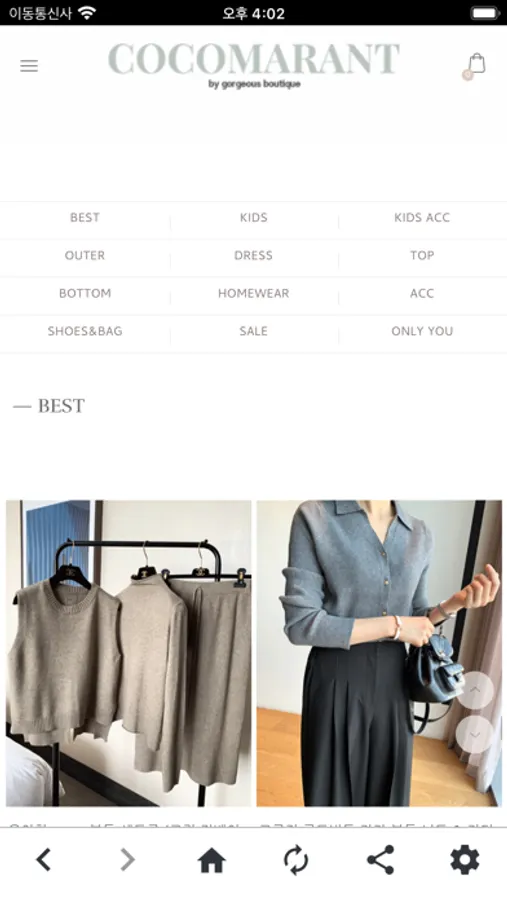Tap the share icon
The width and height of the screenshot is (507, 900).
click(380, 860)
